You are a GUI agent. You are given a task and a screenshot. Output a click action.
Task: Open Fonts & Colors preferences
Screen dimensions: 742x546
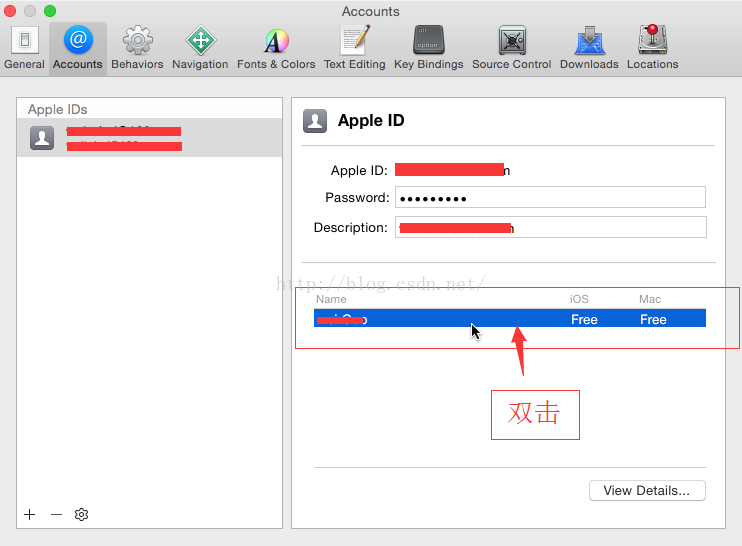[276, 48]
